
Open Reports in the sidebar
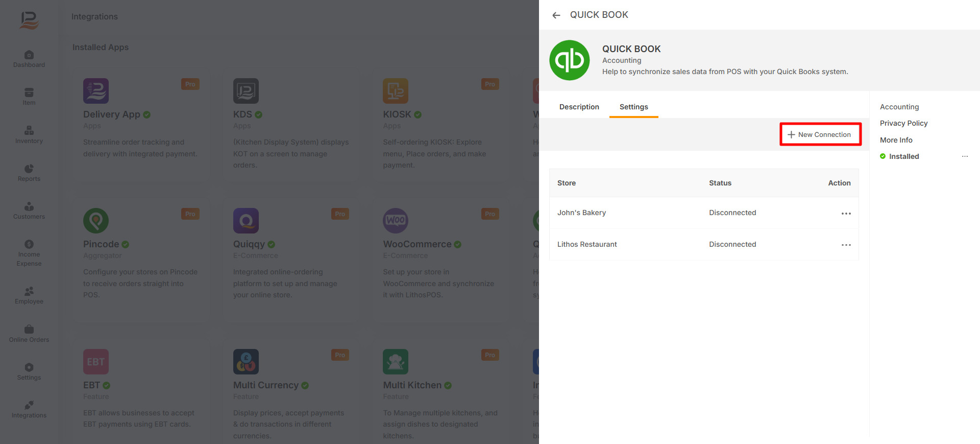click(29, 173)
